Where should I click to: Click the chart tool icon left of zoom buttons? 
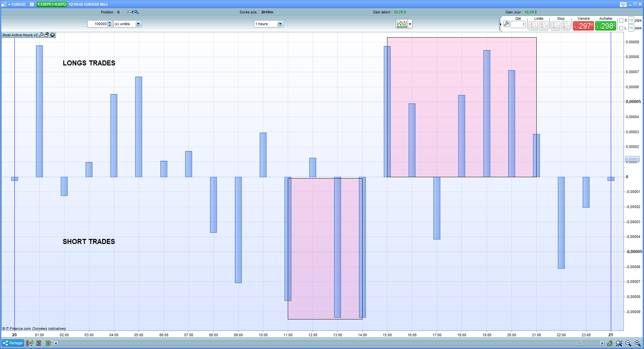(x=610, y=343)
